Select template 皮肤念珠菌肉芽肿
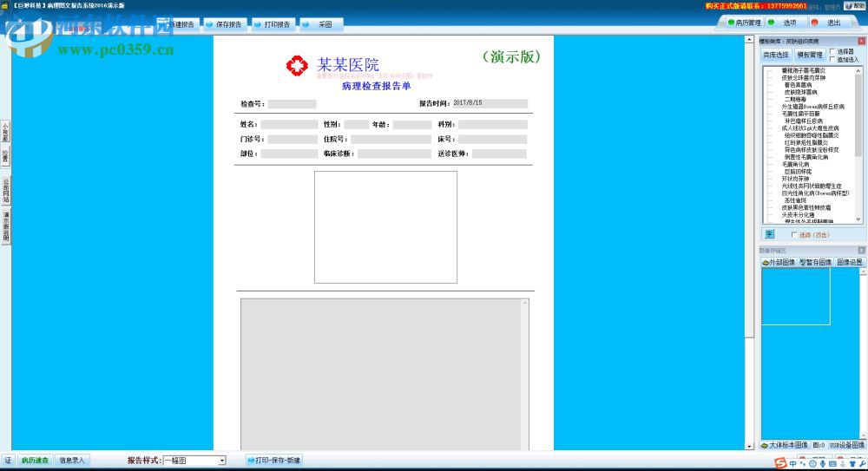Screen dimensions: 868x471 (x=803, y=78)
